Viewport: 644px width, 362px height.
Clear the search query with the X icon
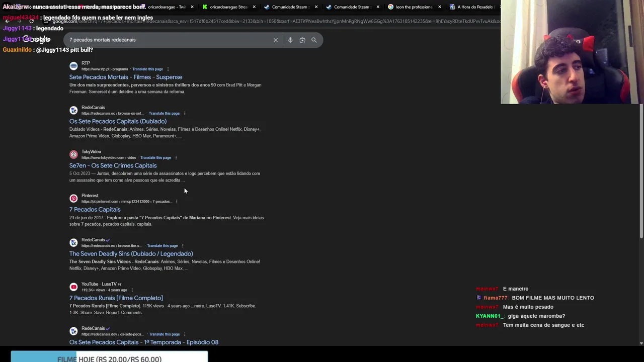tap(275, 40)
